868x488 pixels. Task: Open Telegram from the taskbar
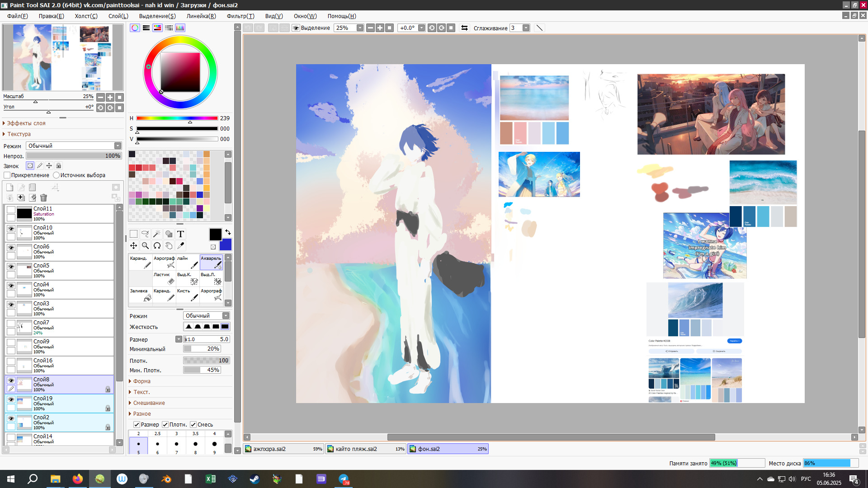click(x=344, y=479)
